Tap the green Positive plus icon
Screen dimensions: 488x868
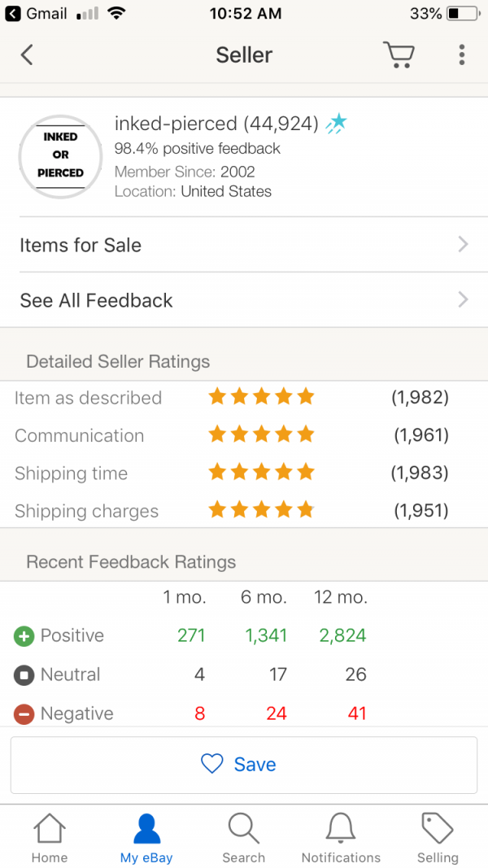(x=24, y=636)
